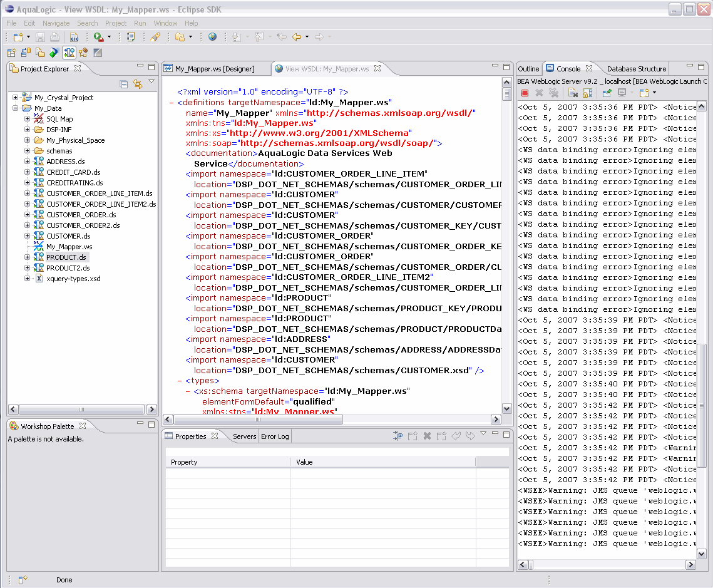This screenshot has height=588, width=713.
Task: Close the Console view tab
Action: 589,68
